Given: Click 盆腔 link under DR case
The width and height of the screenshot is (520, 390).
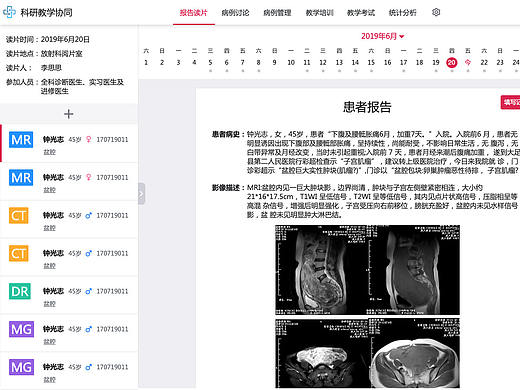Looking at the screenshot, I should 49,304.
